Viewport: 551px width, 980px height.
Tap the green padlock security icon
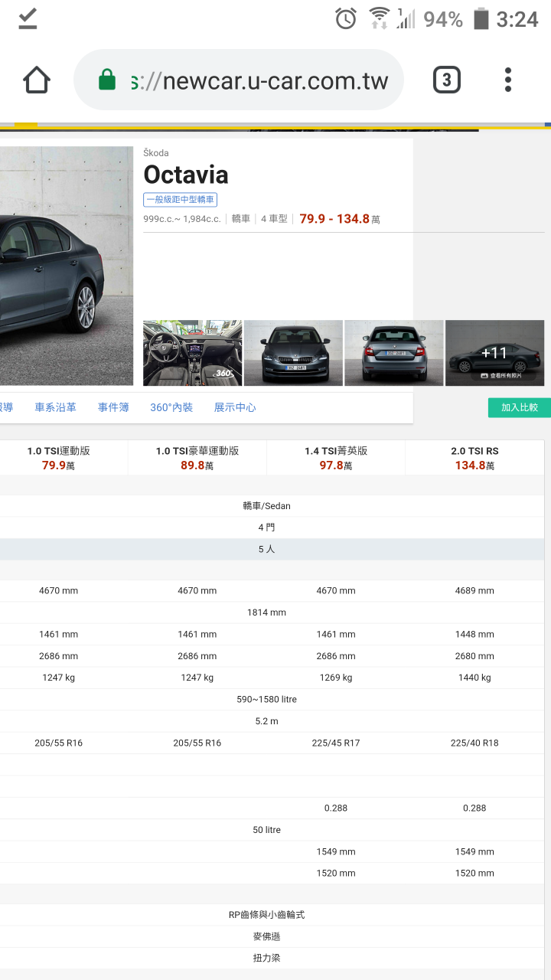(x=107, y=80)
